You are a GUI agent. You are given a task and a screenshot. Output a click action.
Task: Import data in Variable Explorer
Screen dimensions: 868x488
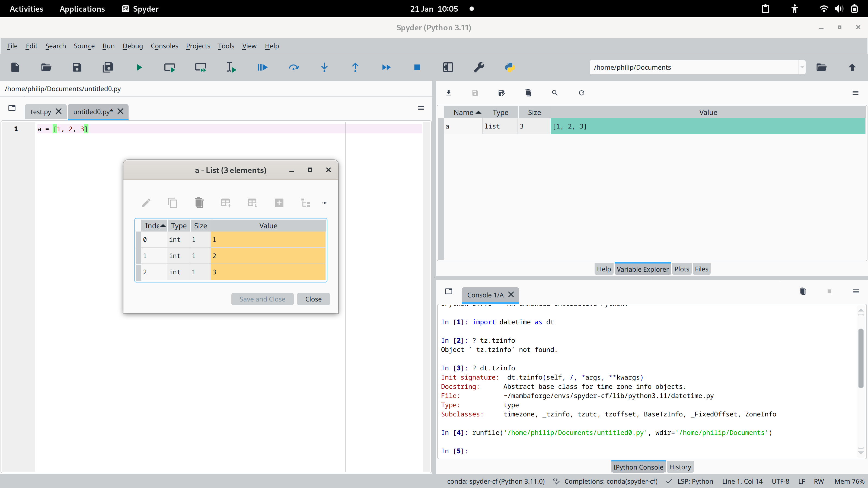(x=448, y=93)
